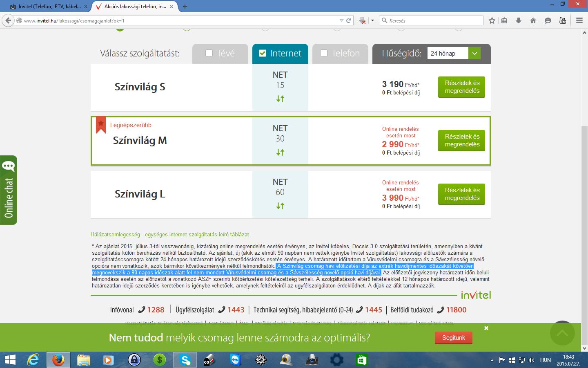
Task: Select the Akciós lakossági telefon tab
Action: pos(135,7)
